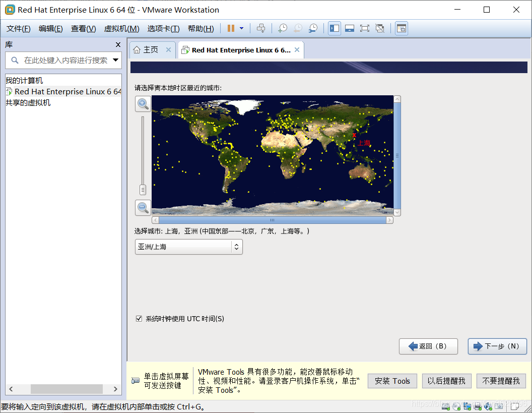Enter full screen mode via toolbar icon
This screenshot has width=532, height=413.
coord(365,28)
